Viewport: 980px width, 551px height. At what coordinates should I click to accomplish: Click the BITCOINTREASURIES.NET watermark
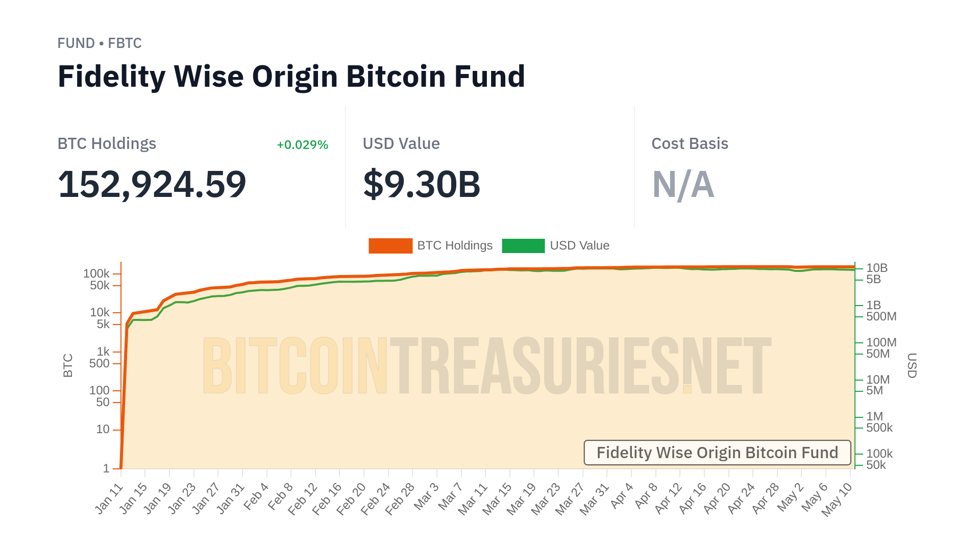pos(486,366)
